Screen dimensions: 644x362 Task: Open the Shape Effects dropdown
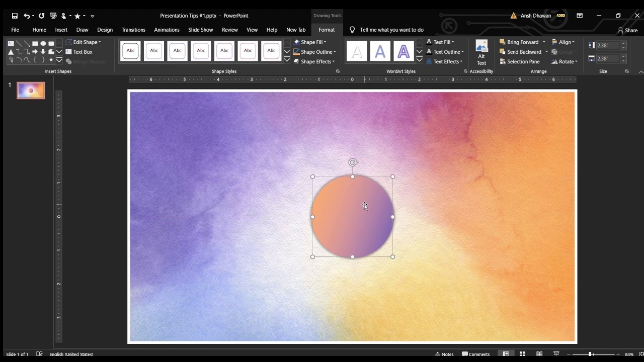(314, 62)
